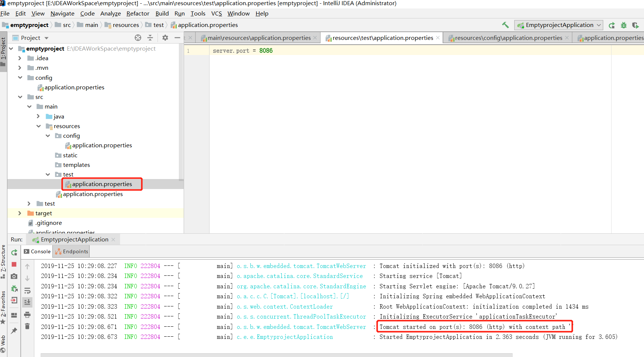
Task: Switch to the Endpoints view
Action: pyautogui.click(x=71, y=251)
